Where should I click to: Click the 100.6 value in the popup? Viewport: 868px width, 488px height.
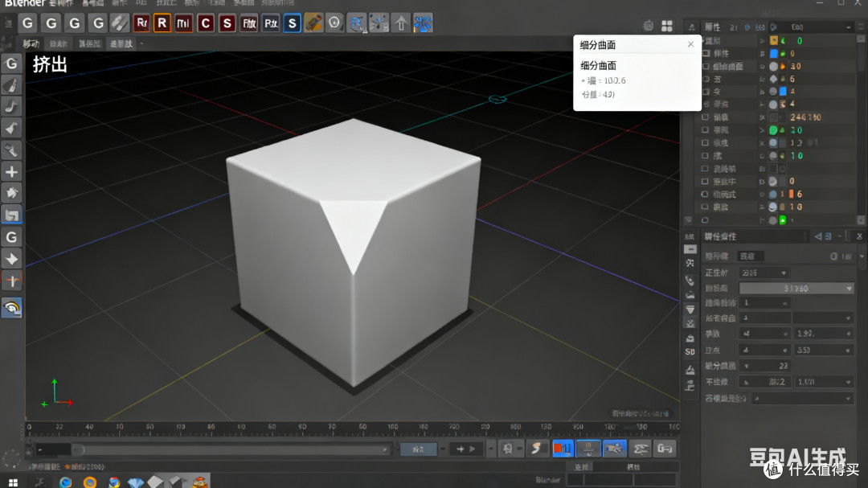click(x=615, y=81)
